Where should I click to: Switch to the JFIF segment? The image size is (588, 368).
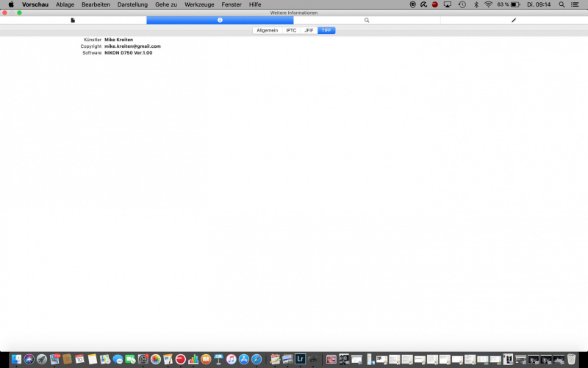click(x=309, y=30)
